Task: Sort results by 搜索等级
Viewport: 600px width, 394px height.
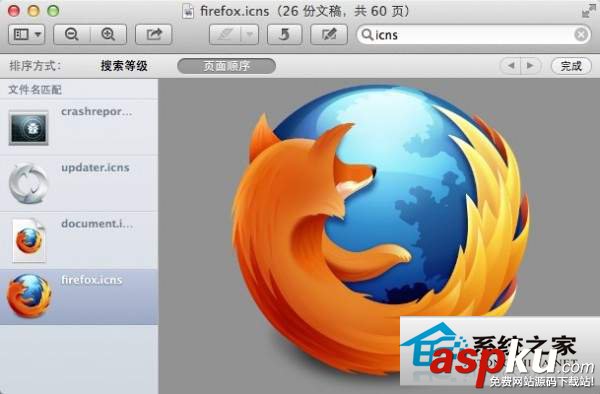Action: [x=124, y=66]
